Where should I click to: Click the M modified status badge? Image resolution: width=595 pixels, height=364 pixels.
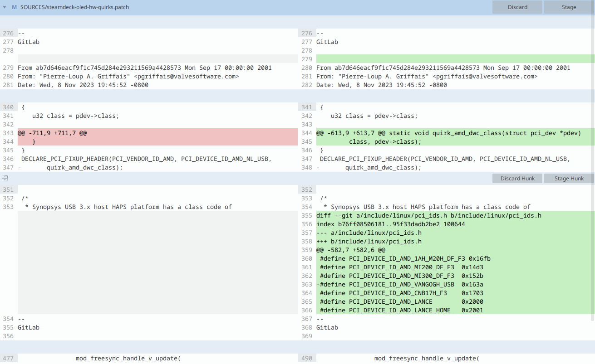click(x=14, y=7)
